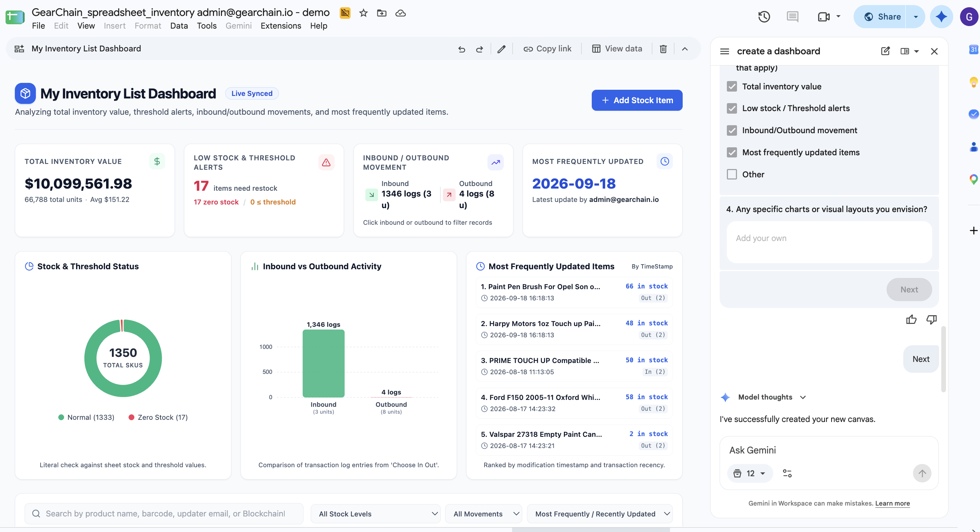The height and width of the screenshot is (532, 980).
Task: Open Gemini chat hamburger menu
Action: [x=725, y=51]
